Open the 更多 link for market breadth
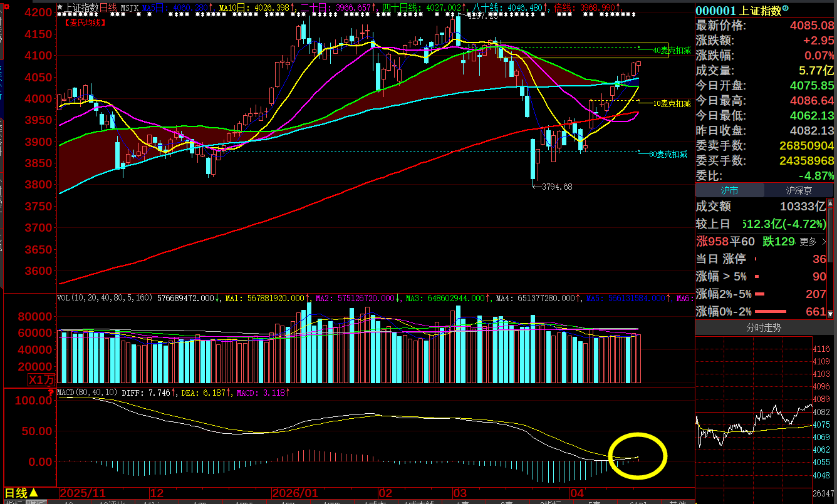Image resolution: width=837 pixels, height=504 pixels. pos(808,242)
